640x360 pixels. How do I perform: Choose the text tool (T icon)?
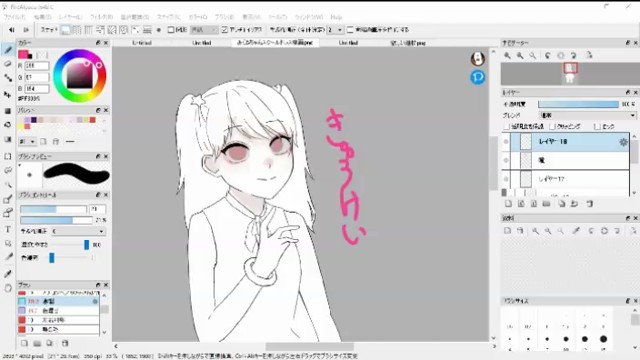8,229
